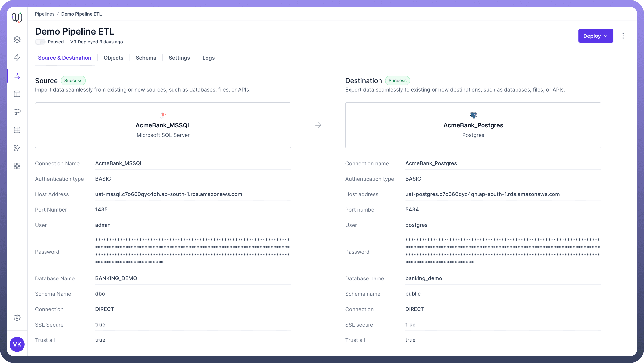Toggle the Paused pipeline switch
This screenshot has width=644, height=363.
click(x=40, y=42)
